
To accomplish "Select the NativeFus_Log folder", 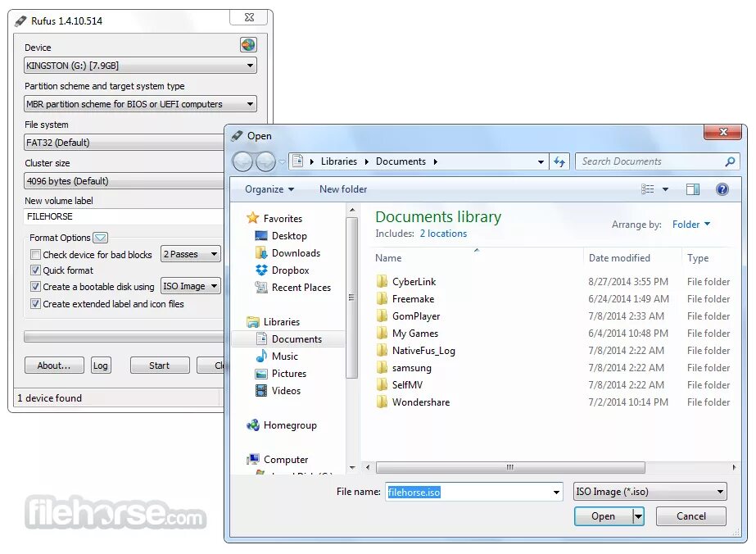I will [x=423, y=351].
